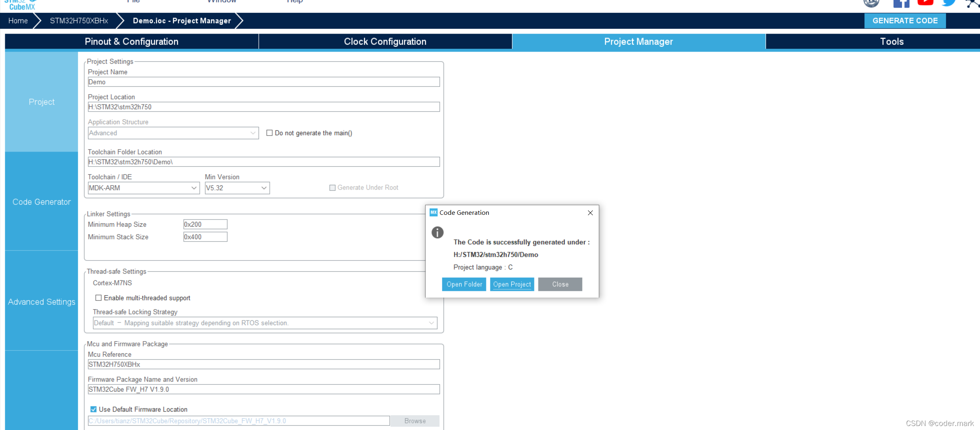Viewport: 980px width, 430px height.
Task: Go to Home breadcrumb
Action: point(18,21)
